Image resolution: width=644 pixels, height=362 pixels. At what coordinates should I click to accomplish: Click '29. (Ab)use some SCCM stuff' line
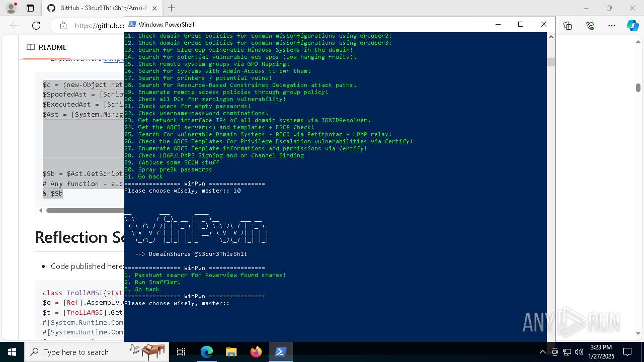(172, 162)
